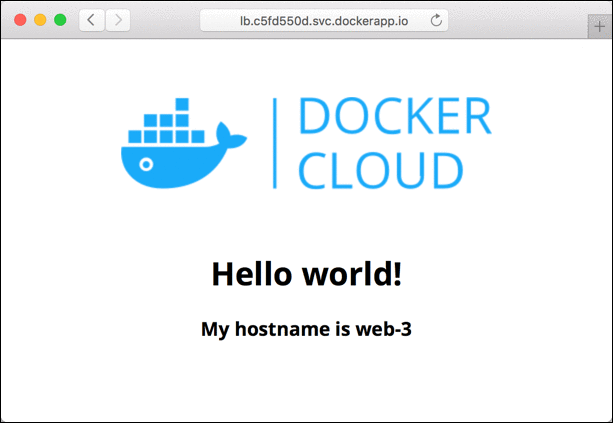Screen dimensions: 613x423
Task: Click the word world! in the heading
Action: [x=353, y=273]
